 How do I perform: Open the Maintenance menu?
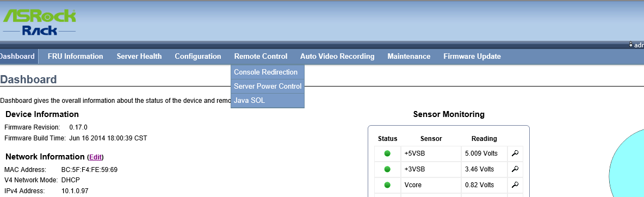tap(408, 57)
